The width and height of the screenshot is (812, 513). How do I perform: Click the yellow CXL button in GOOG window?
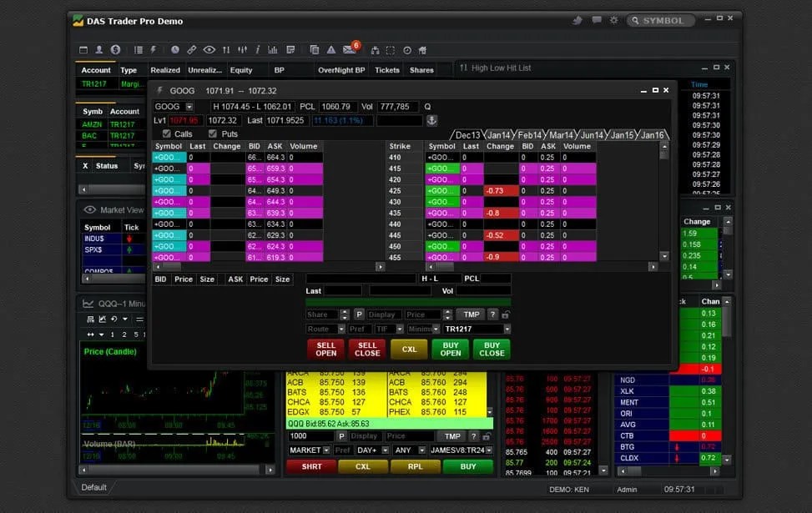[x=409, y=349]
